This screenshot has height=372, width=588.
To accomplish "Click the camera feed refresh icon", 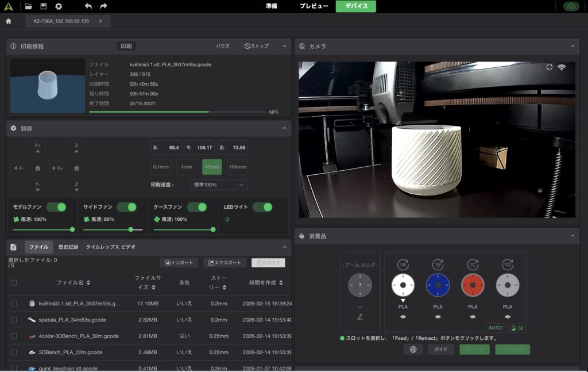I will point(549,67).
